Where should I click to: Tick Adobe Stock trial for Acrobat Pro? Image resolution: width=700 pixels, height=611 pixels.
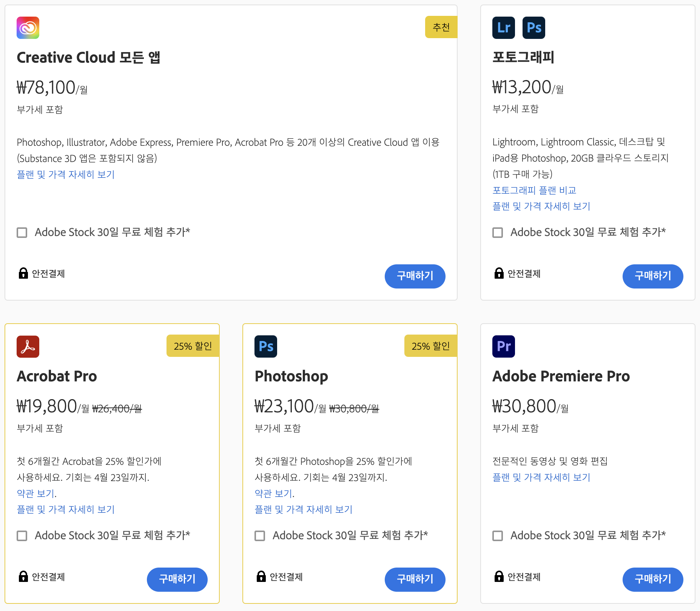coord(22,535)
